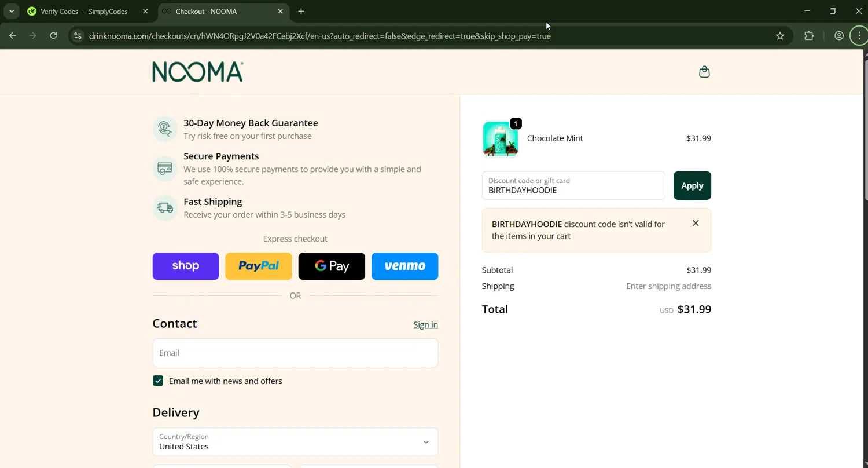The image size is (868, 468).
Task: Dismiss the invalid discount code message
Action: coord(696,223)
